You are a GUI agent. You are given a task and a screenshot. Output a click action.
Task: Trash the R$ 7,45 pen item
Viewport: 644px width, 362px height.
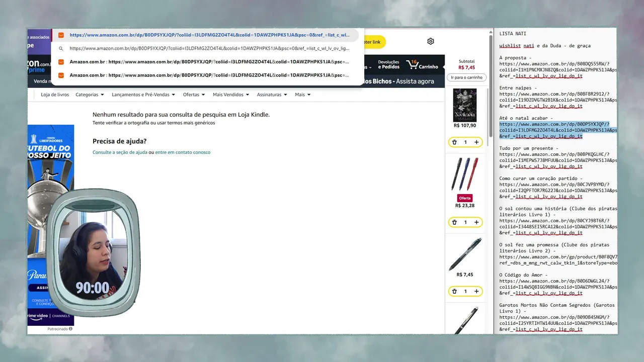454,291
